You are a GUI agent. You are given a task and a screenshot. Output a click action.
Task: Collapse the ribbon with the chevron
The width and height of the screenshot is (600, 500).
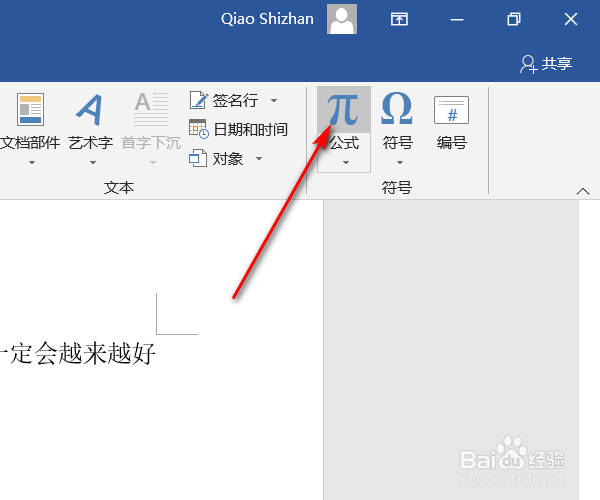(583, 191)
